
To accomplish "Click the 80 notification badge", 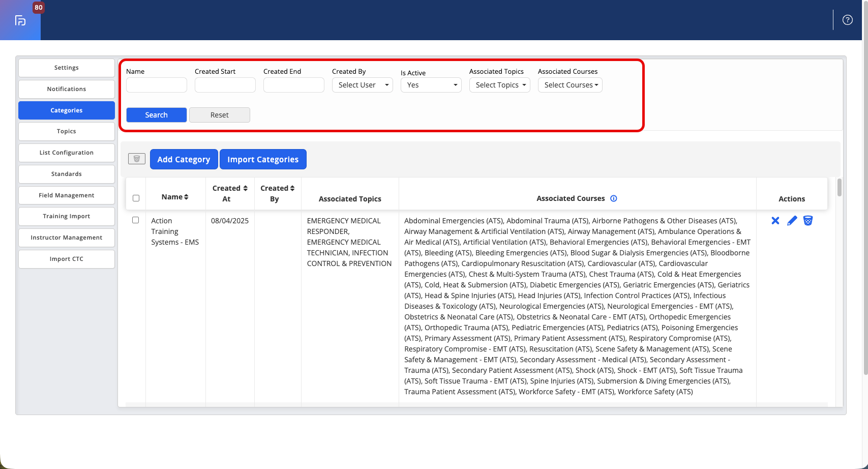I will [39, 8].
